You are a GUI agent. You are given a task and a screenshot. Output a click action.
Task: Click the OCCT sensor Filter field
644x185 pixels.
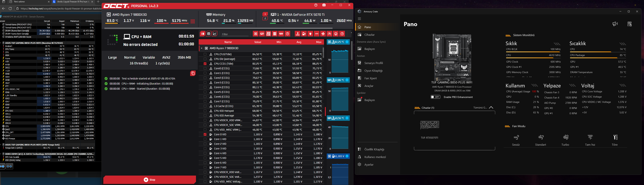pos(235,34)
